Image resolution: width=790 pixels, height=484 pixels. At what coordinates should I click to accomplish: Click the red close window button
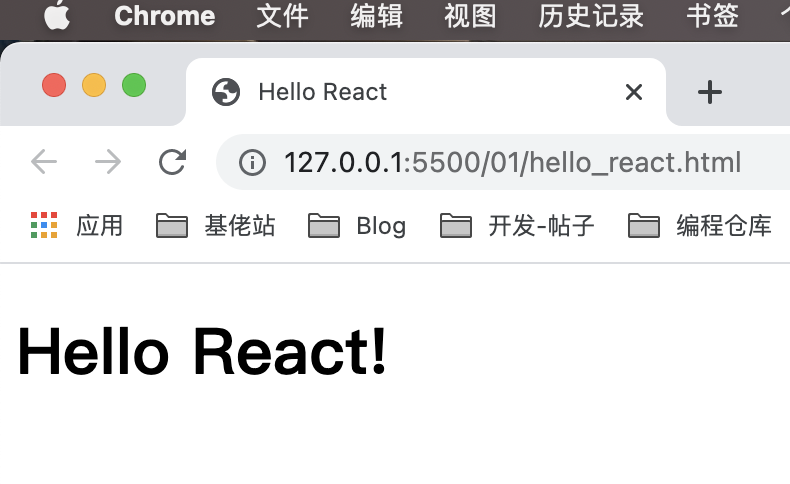tap(54, 85)
